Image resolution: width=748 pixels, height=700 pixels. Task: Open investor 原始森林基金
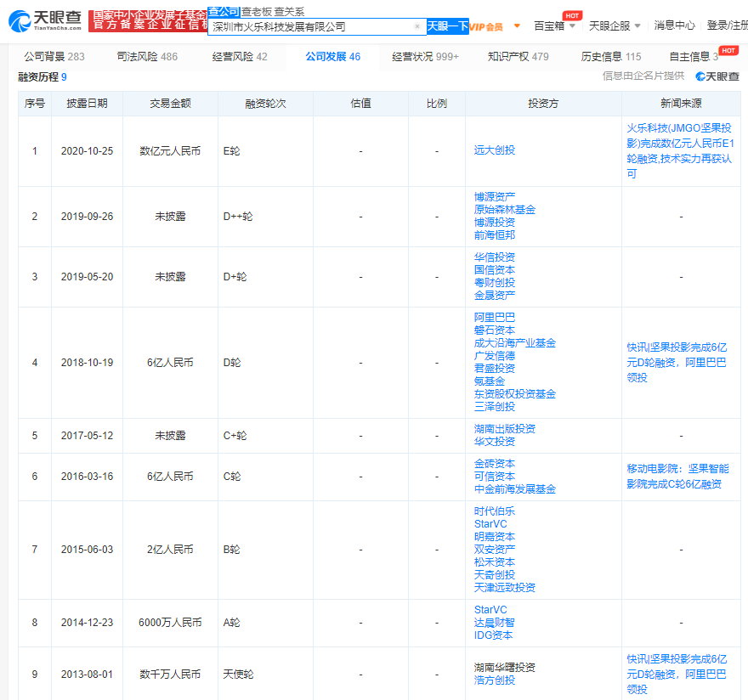coord(505,209)
